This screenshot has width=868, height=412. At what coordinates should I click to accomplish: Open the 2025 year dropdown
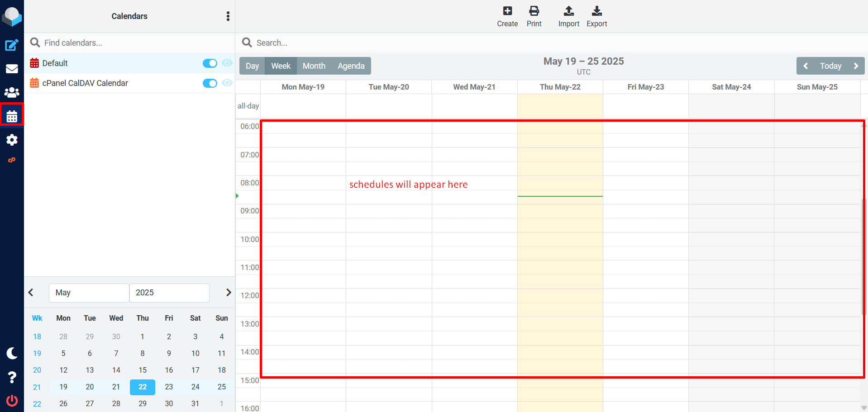pos(169,293)
